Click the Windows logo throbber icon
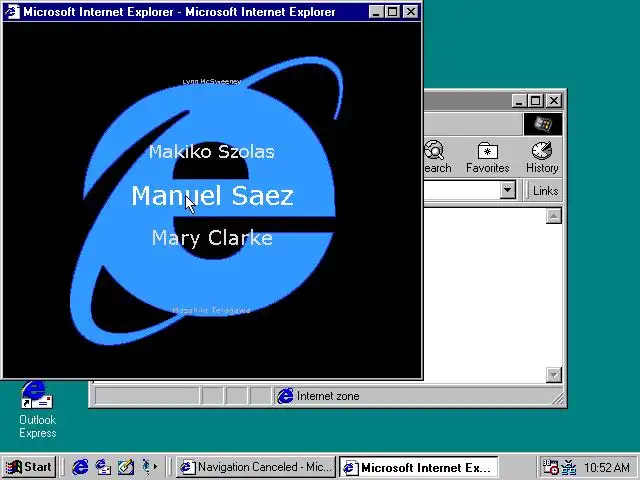 pyautogui.click(x=542, y=124)
